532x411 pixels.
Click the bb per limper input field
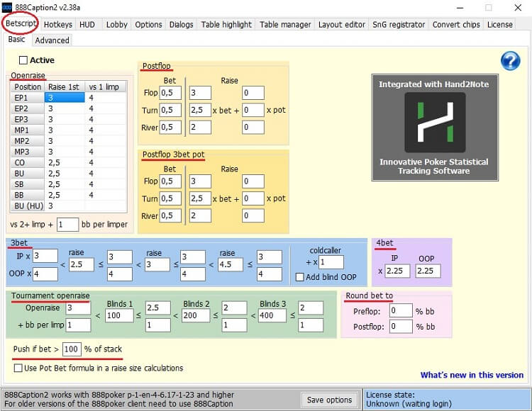(67, 224)
